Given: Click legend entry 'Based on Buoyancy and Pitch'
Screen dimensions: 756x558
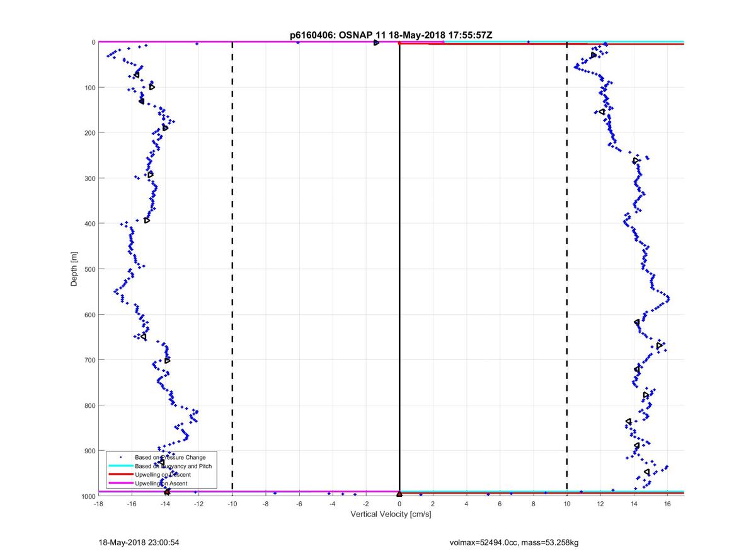Looking at the screenshot, I should pos(173,466).
